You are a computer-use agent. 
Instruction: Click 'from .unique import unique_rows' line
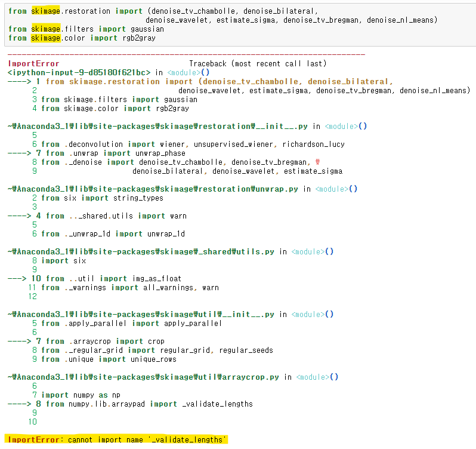tap(109, 359)
